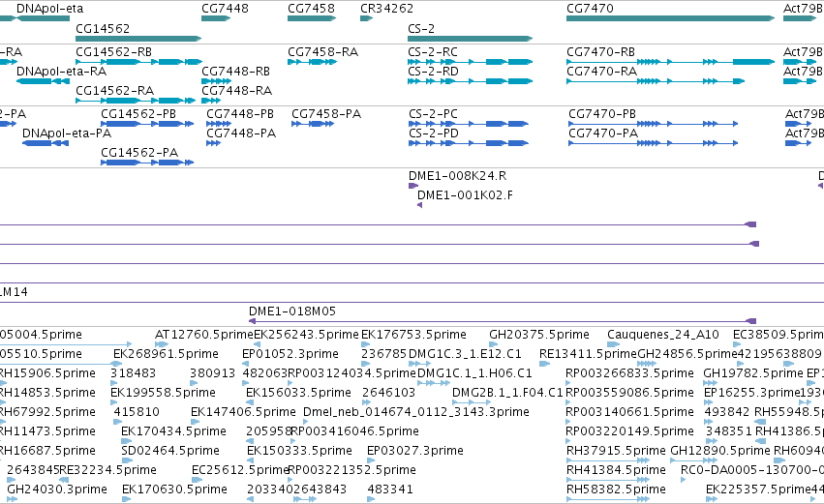Click DMG2B.1_1.F04.C1 EST feature
The width and height of the screenshot is (824, 504).
point(471,402)
